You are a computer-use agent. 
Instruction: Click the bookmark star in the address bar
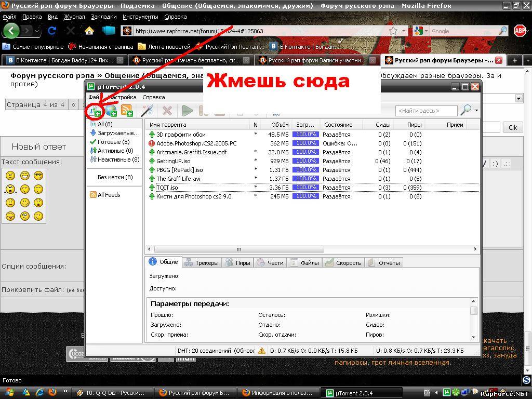(x=393, y=31)
